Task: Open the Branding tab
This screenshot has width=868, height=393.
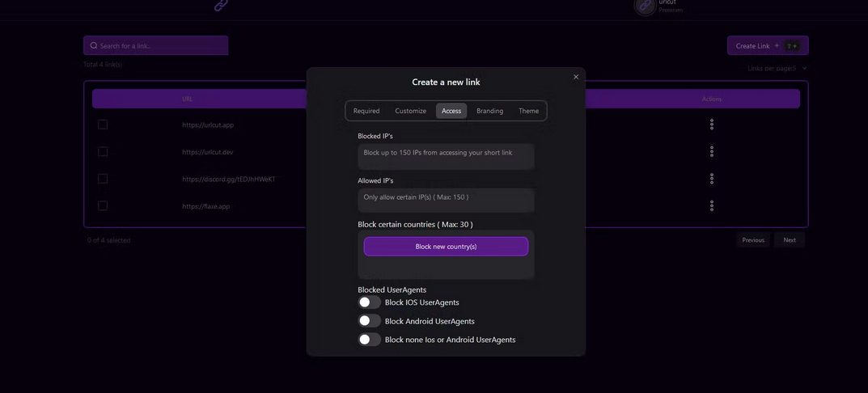Action: pyautogui.click(x=490, y=111)
